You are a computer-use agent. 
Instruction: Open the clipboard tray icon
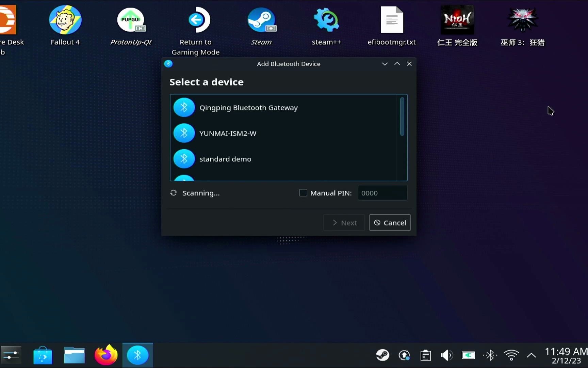pyautogui.click(x=426, y=355)
